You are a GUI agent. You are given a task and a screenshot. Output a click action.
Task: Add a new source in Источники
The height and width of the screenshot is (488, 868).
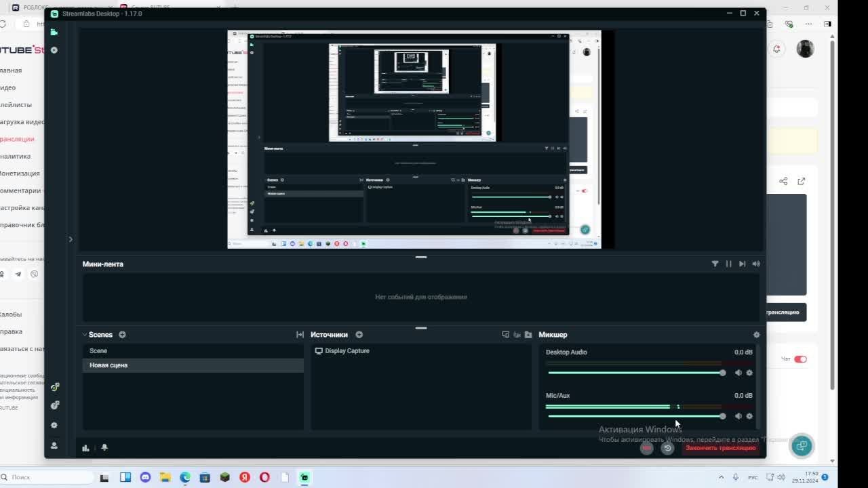point(359,335)
